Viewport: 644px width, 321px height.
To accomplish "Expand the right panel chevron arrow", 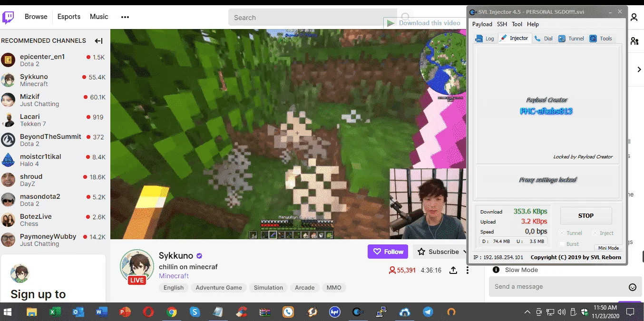I will pyautogui.click(x=639, y=69).
